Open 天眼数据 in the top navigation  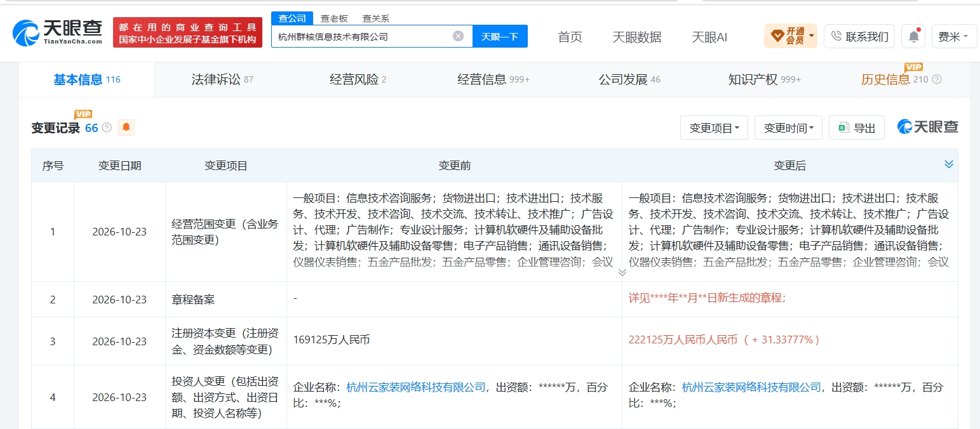[x=637, y=37]
